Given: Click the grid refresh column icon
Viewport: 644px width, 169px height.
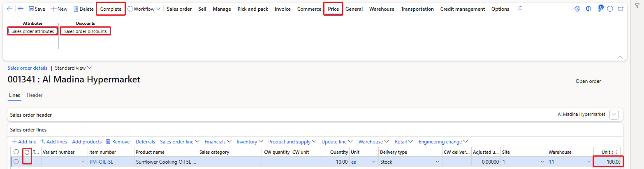Looking at the screenshot, I should pyautogui.click(x=27, y=152).
